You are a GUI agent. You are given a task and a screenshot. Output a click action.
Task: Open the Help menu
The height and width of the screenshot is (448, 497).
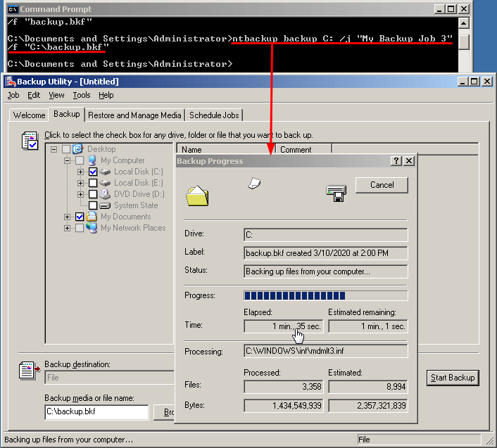coord(106,95)
